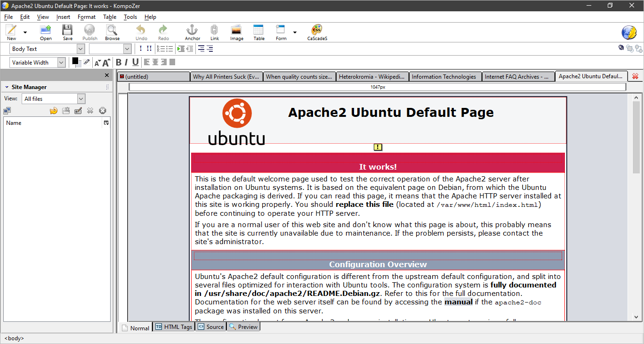644x344 pixels.
Task: Center align the text
Action: click(155, 62)
